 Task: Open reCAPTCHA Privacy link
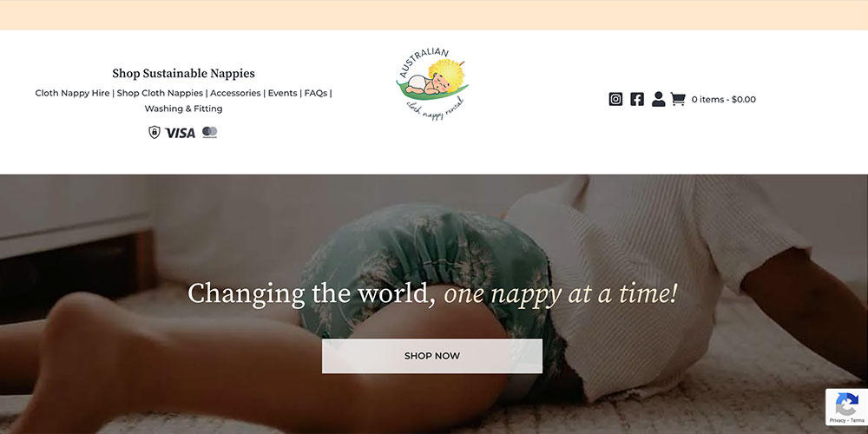coord(837,421)
